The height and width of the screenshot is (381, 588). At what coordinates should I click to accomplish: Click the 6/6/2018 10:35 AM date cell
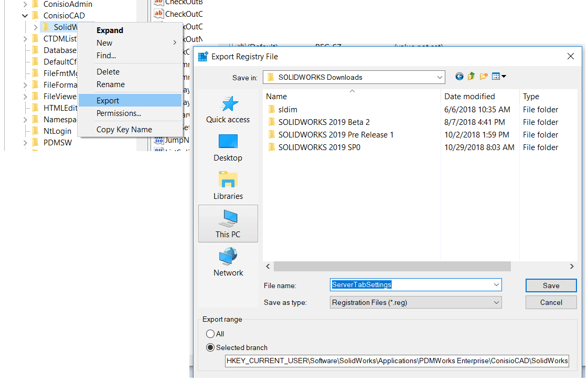(477, 110)
